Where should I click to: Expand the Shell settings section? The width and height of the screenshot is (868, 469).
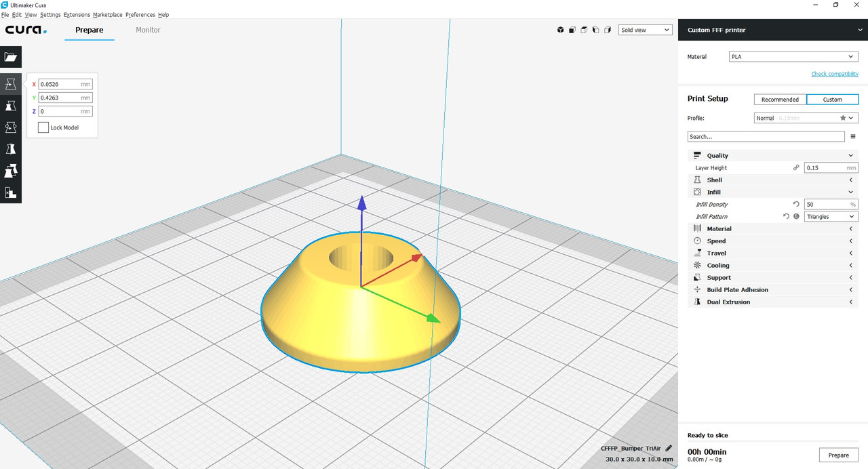coord(773,180)
